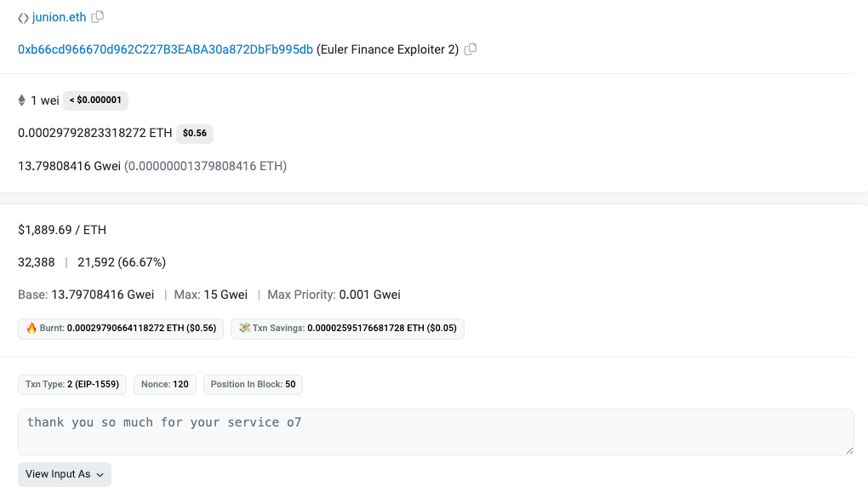Open the 0xb66cd966670d962C227B3EABA30a872DbFb995db address link

click(166, 49)
